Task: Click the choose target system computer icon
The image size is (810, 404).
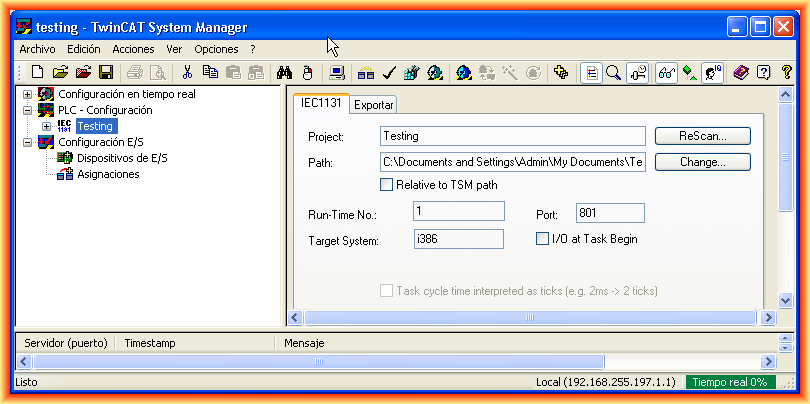Action: click(x=338, y=72)
